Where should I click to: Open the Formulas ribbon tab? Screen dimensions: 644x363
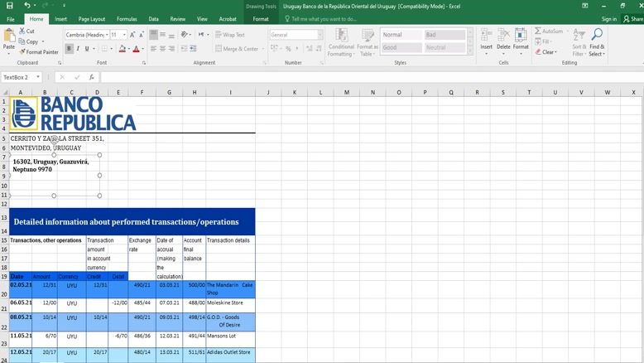click(x=127, y=19)
